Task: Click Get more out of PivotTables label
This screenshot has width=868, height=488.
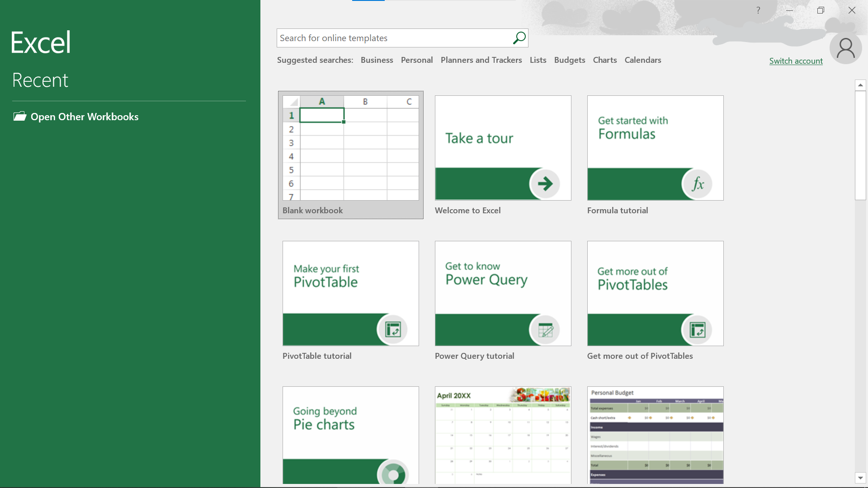Action: (640, 356)
